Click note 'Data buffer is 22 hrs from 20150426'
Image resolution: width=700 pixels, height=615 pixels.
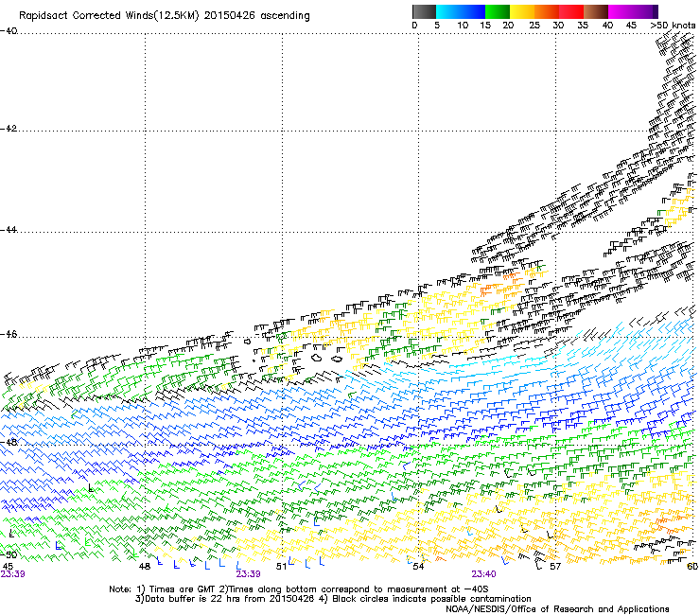(229, 599)
